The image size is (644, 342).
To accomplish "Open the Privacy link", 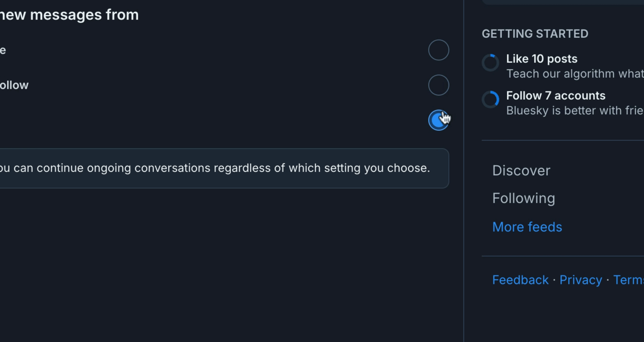I will (581, 280).
